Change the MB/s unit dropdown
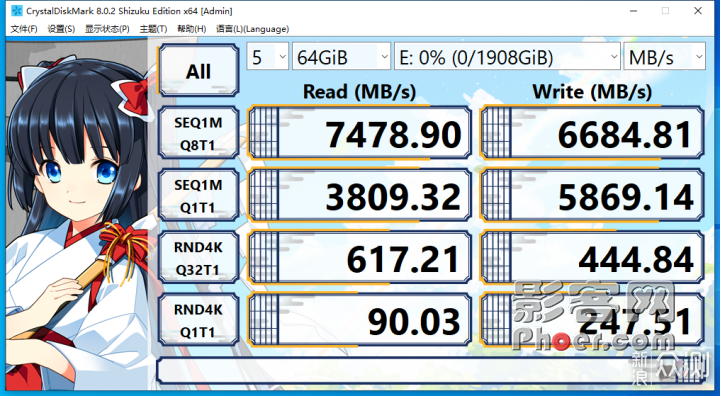Screen dimensions: 720x396 (x=664, y=57)
